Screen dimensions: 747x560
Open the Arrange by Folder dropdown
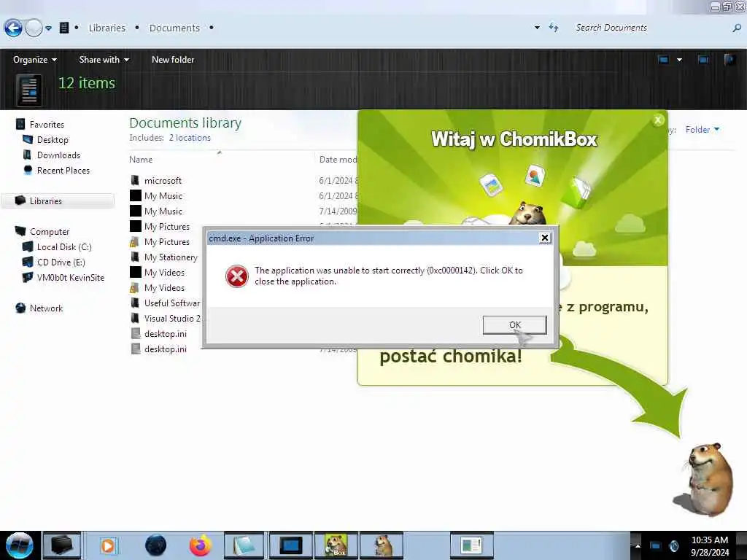pyautogui.click(x=703, y=130)
